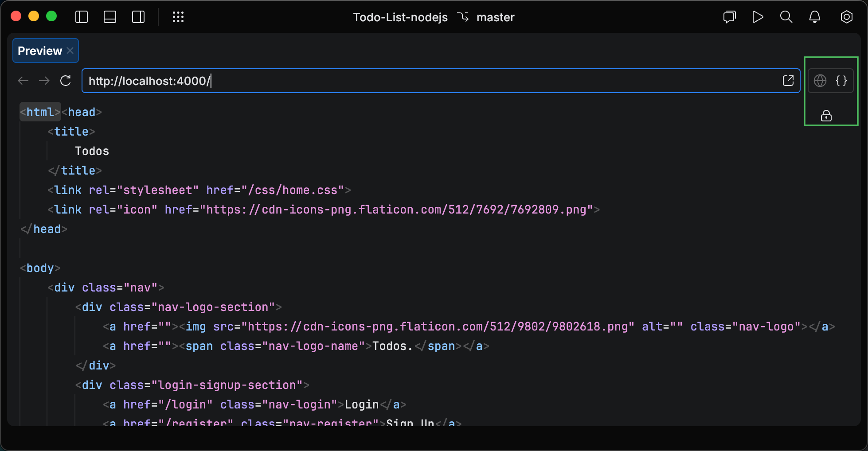Reload the preview page

(x=66, y=81)
